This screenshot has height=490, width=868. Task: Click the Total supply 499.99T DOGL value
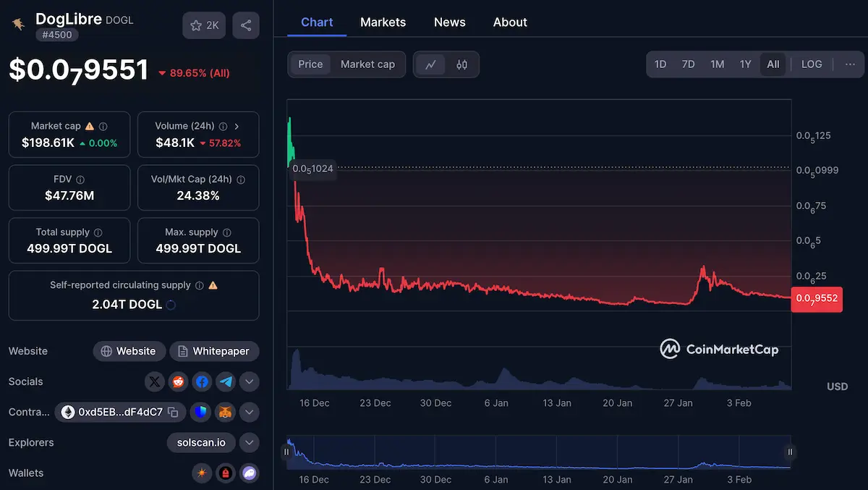point(69,248)
